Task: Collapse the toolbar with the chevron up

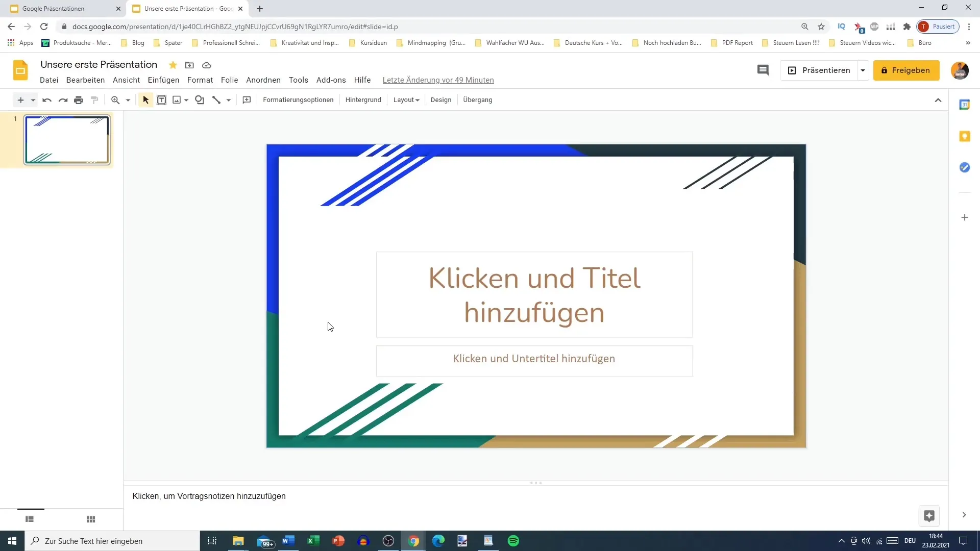Action: (x=938, y=100)
